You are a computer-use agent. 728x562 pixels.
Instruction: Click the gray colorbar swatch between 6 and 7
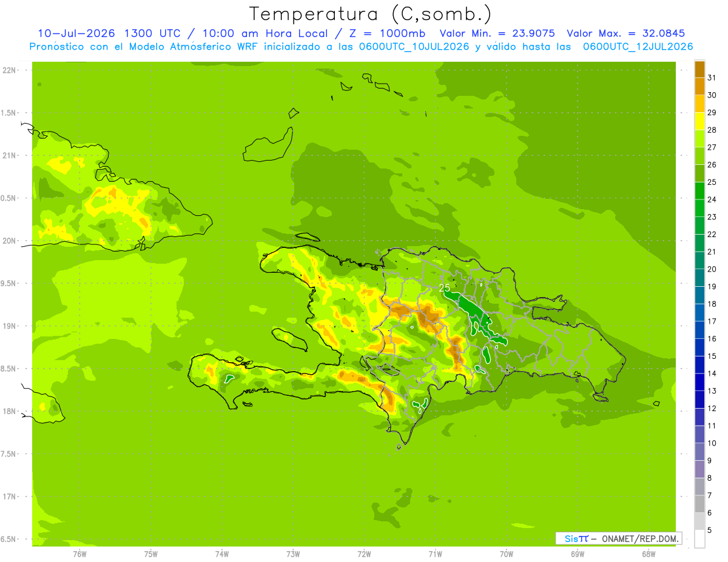699,504
